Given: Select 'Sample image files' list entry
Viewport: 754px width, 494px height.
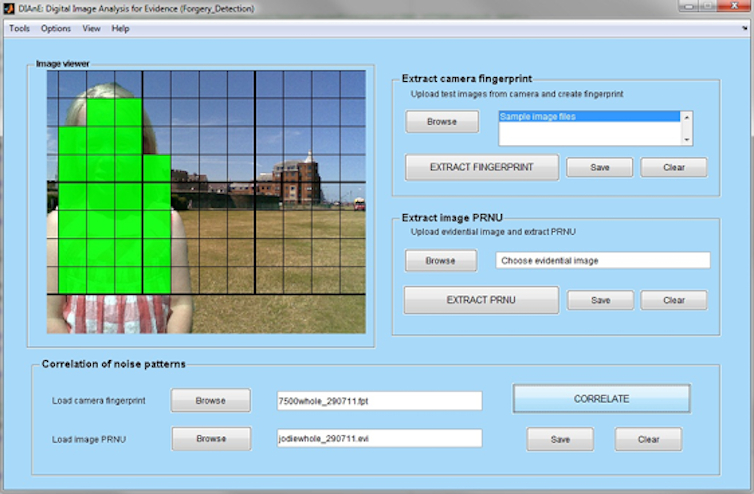Looking at the screenshot, I should 588,117.
